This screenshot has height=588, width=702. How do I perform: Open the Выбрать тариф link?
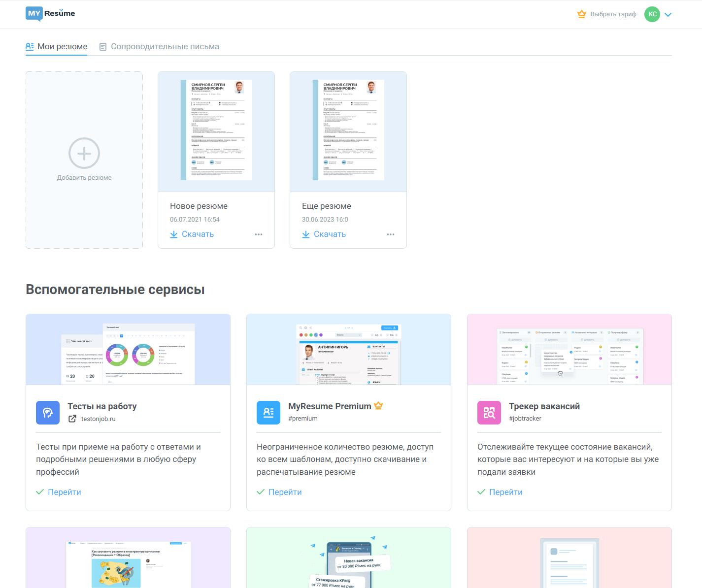click(x=613, y=14)
